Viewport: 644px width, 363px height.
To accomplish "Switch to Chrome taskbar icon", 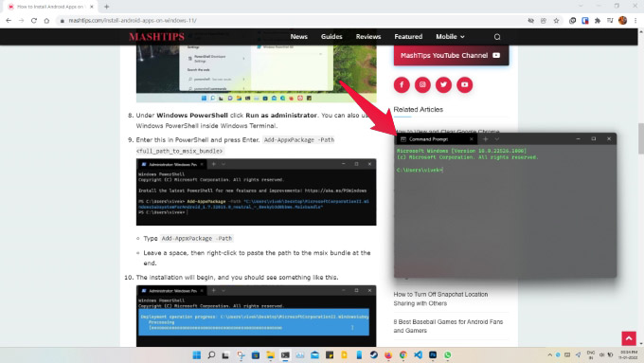I will coord(402,354).
